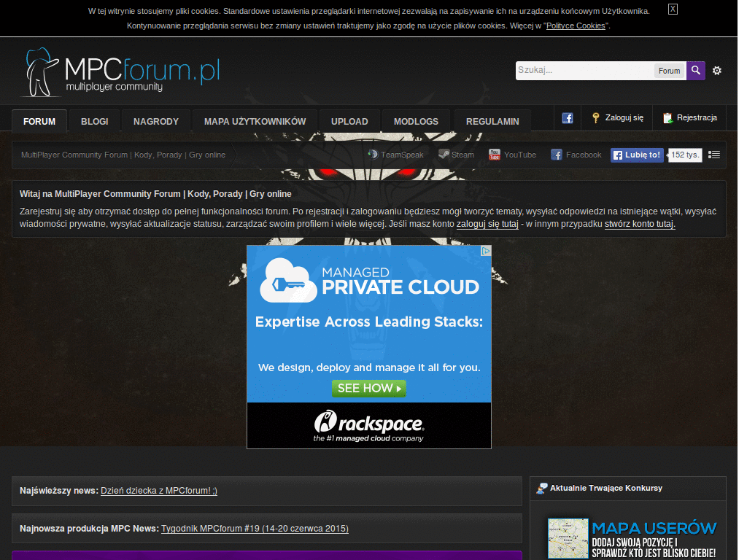The height and width of the screenshot is (560, 747).
Task: Click the Facebook icon in navigation bar
Action: click(568, 118)
